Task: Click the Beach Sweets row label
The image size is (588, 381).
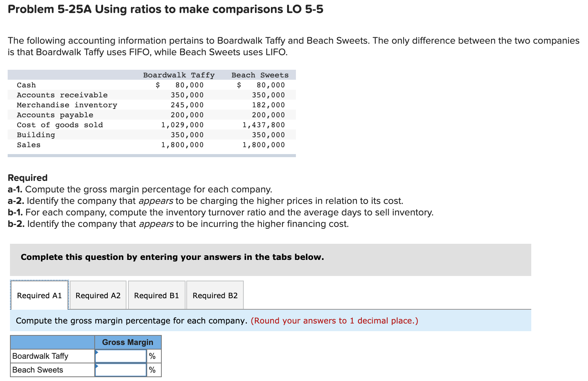Action: tap(37, 370)
